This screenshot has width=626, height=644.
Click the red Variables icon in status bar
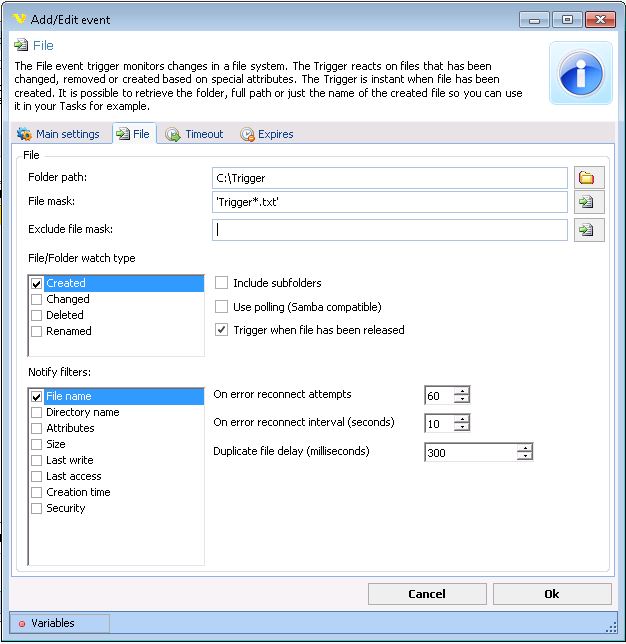coord(22,624)
